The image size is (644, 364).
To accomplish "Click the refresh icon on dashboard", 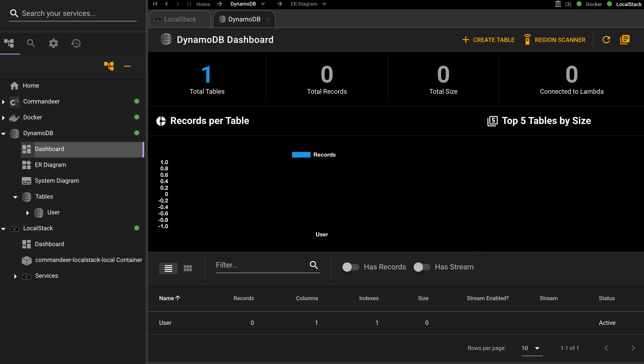I will click(x=606, y=39).
